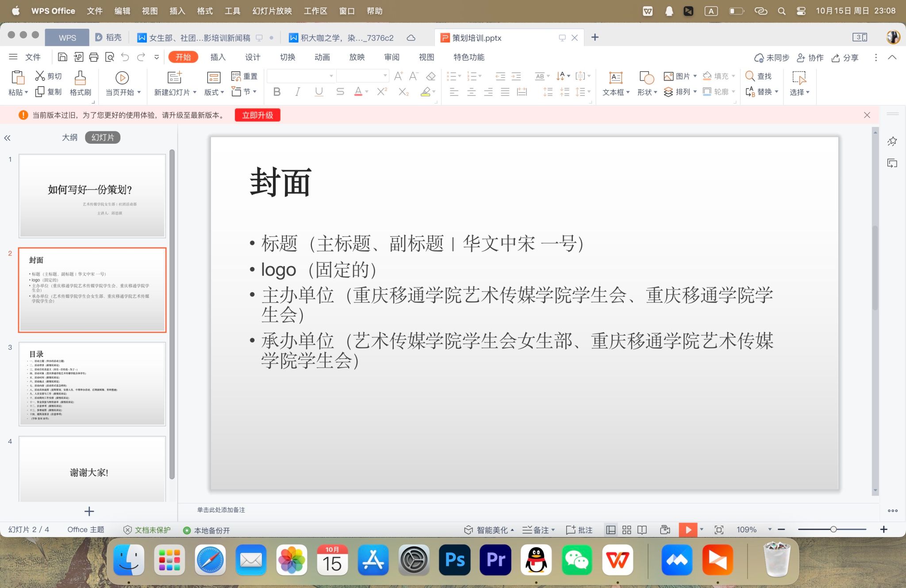Open the 形状 shapes dropdown
The width and height of the screenshot is (906, 588).
(x=655, y=92)
